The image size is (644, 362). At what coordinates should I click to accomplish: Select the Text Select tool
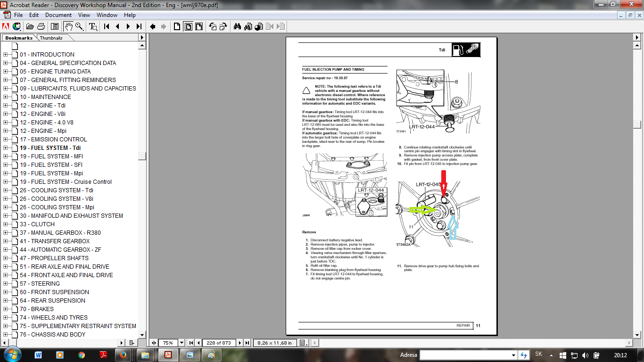point(93,26)
